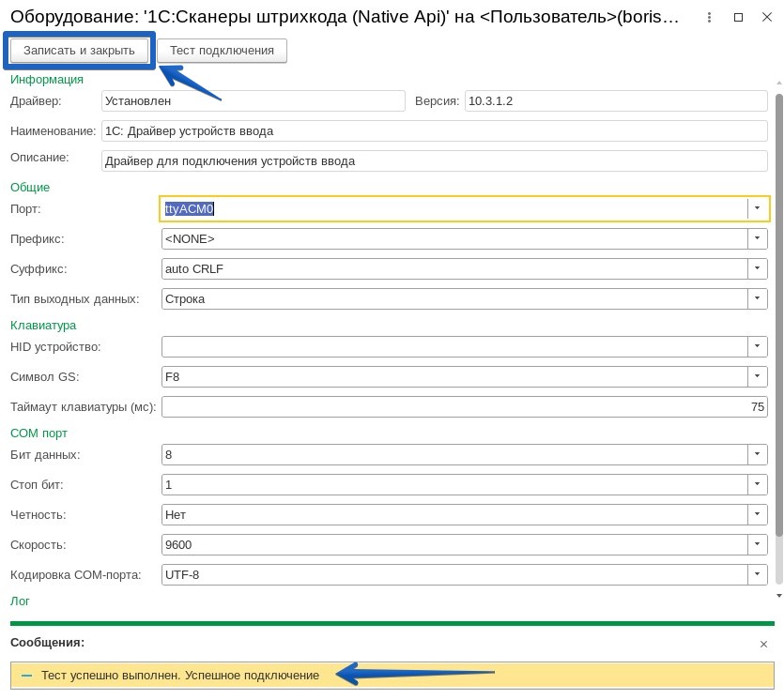Open the Тип выходных данных dropdown
Viewport: 784px width, 700px height.
[x=758, y=298]
